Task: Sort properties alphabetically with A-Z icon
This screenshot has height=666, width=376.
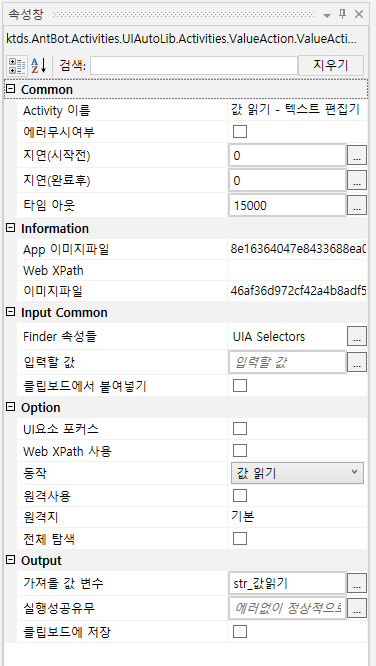Action: click(x=39, y=66)
